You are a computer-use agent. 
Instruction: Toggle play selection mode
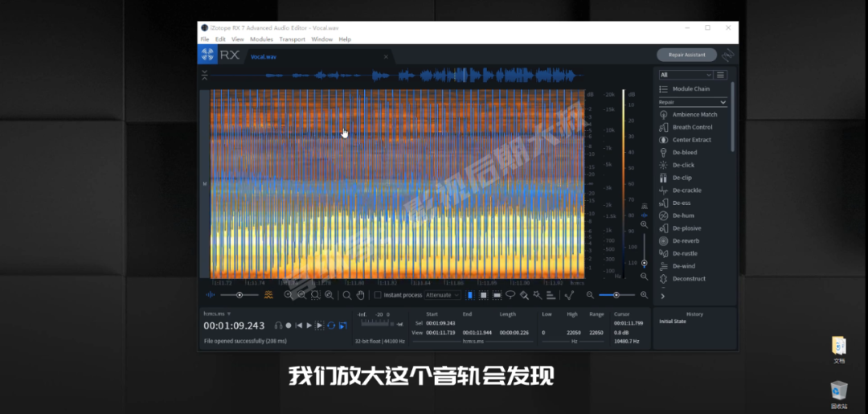319,326
